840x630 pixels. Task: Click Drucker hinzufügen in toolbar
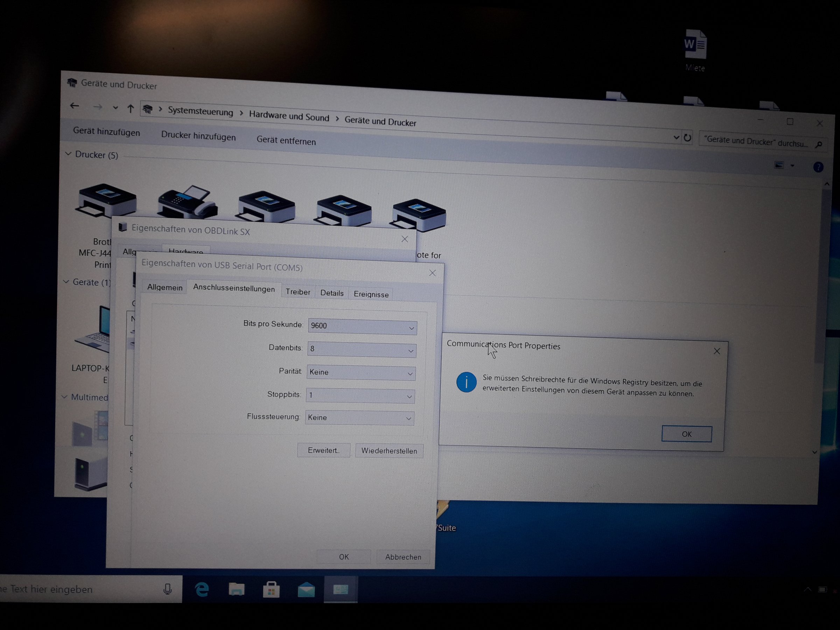(x=198, y=136)
